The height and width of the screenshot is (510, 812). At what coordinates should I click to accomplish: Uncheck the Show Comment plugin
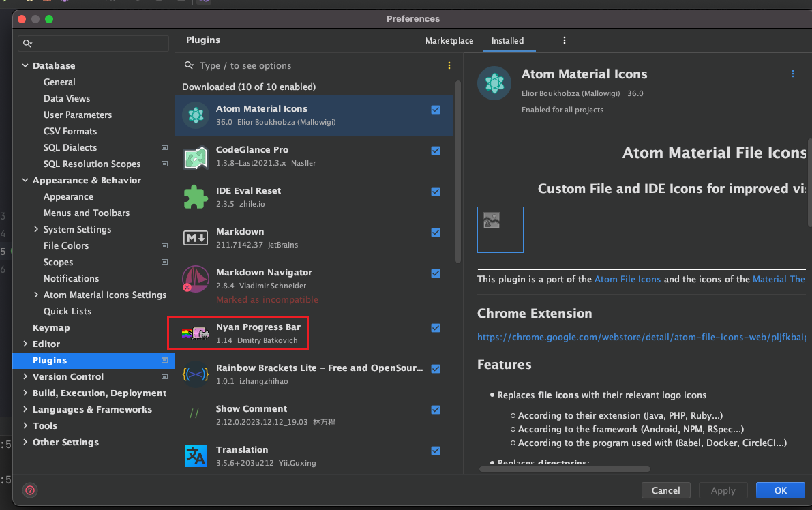pos(436,410)
